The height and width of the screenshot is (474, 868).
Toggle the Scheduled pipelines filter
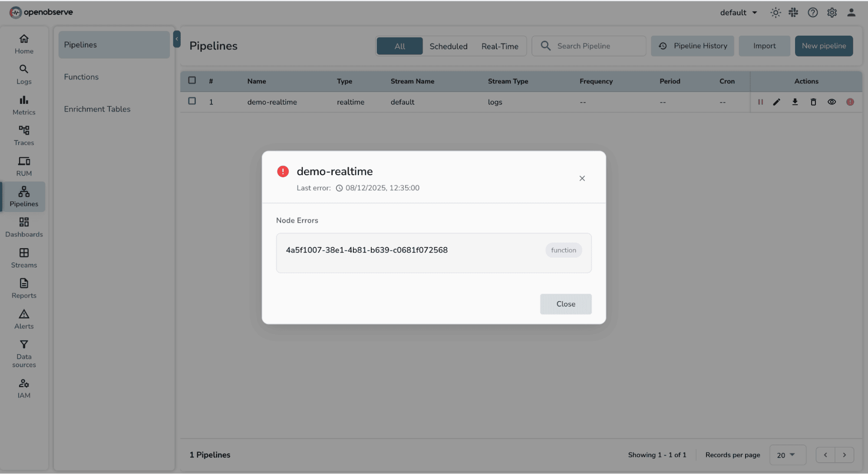tap(448, 46)
